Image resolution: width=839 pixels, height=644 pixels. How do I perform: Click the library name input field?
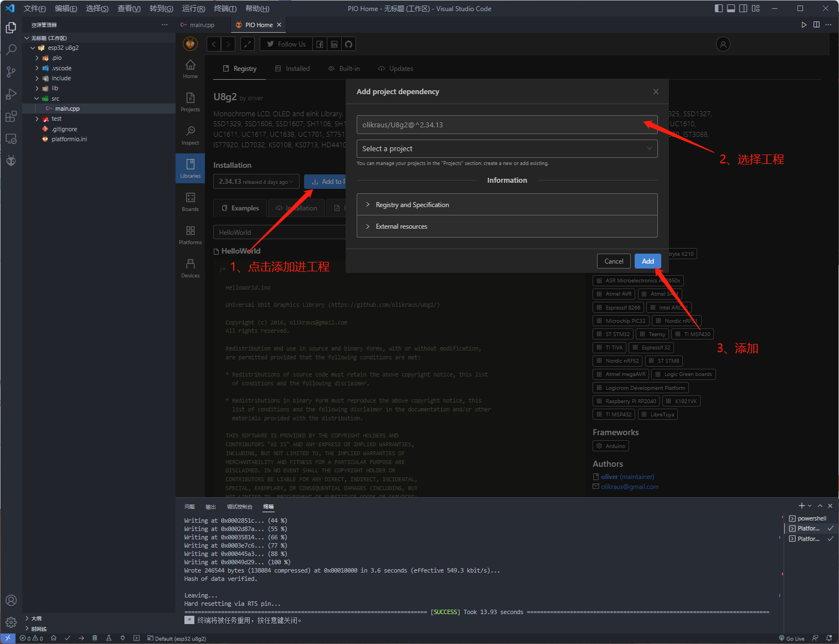(x=498, y=125)
